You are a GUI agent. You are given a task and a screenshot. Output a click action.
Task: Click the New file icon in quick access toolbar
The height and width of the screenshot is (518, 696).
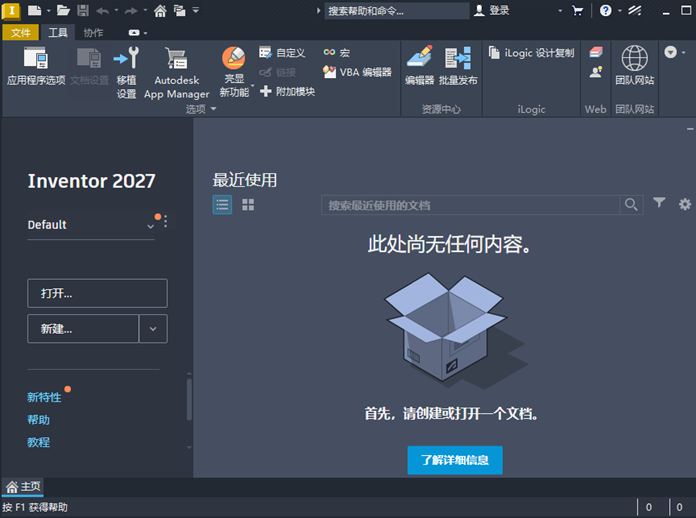[35, 10]
